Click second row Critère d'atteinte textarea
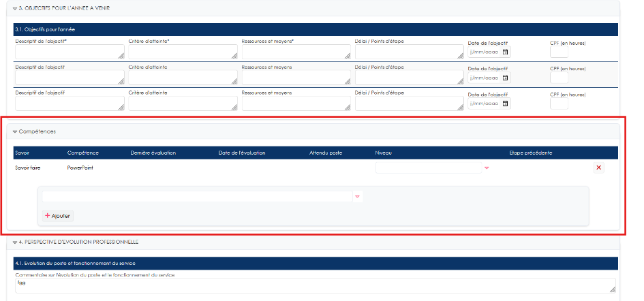This screenshot has width=644, height=301. [183, 78]
